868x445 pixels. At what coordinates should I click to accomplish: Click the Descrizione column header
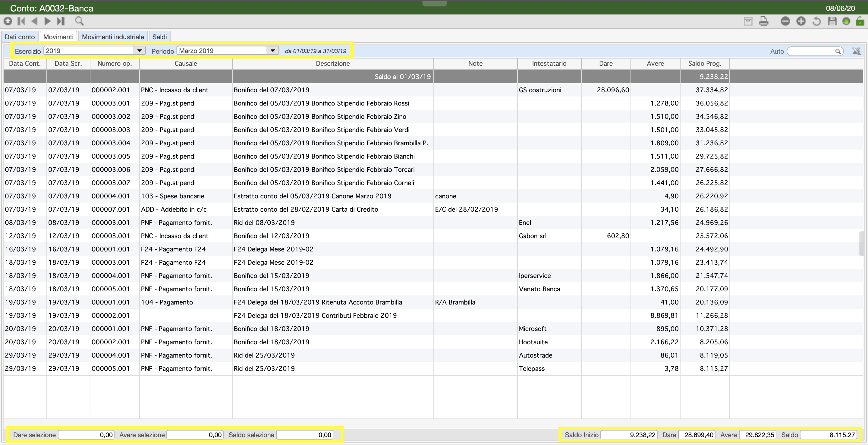333,63
